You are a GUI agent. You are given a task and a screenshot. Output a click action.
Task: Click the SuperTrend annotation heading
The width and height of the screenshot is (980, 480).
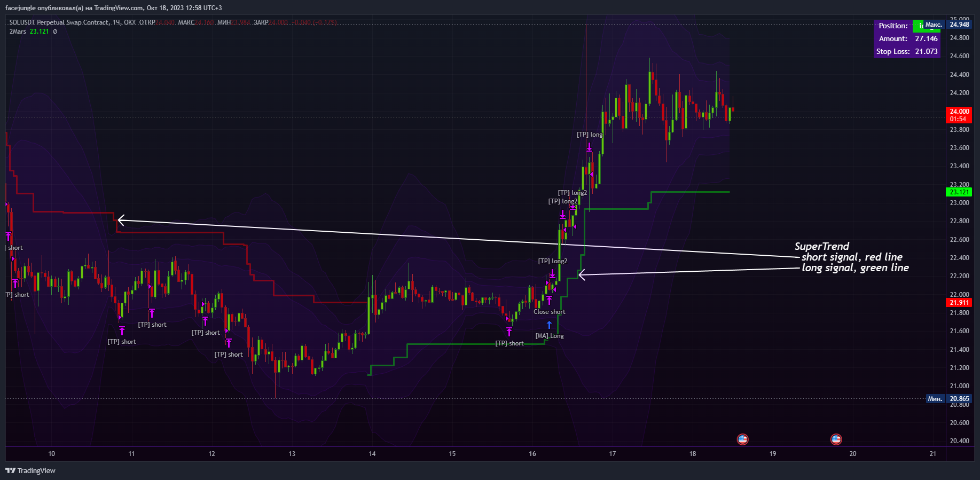click(x=821, y=246)
